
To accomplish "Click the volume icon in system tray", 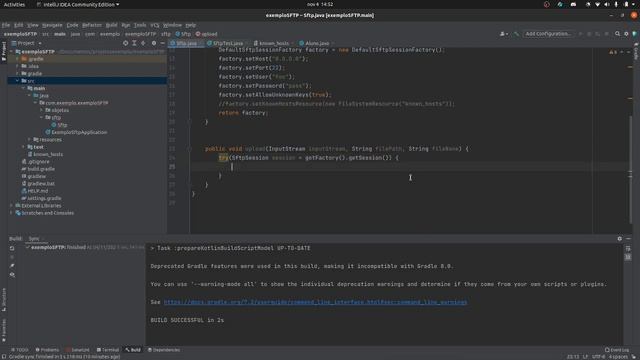I will coord(607,4).
